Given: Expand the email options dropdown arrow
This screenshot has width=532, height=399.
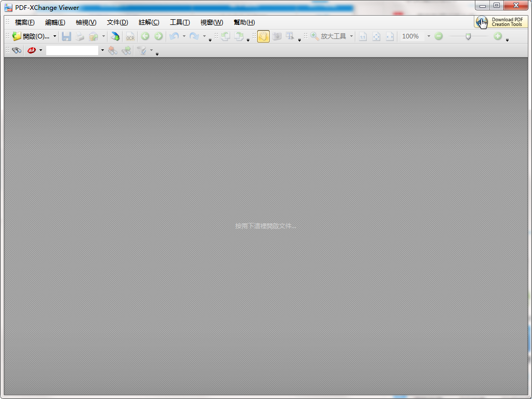Looking at the screenshot, I should pyautogui.click(x=103, y=36).
